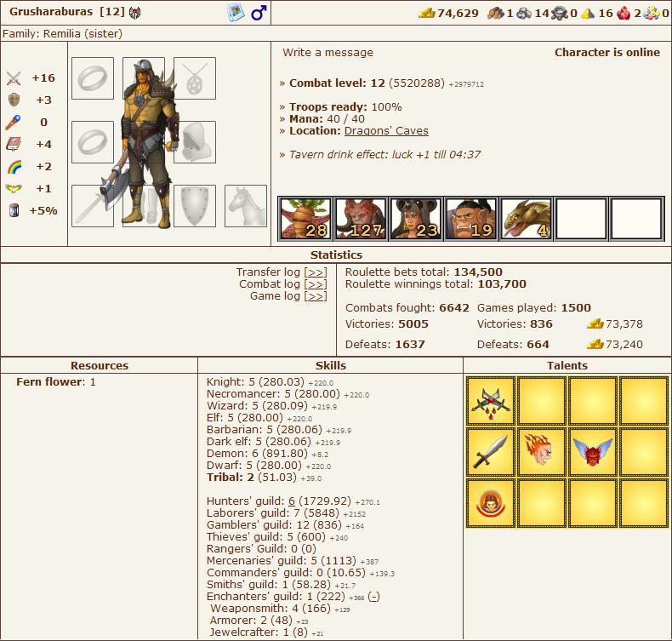Click the gold coins icon beside 74,629
Screen dimensions: 672x641
coord(426,14)
